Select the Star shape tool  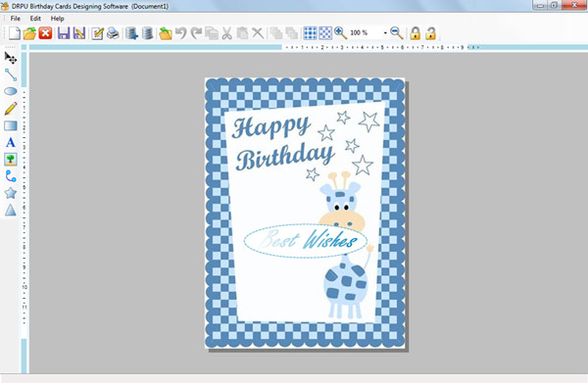point(11,193)
